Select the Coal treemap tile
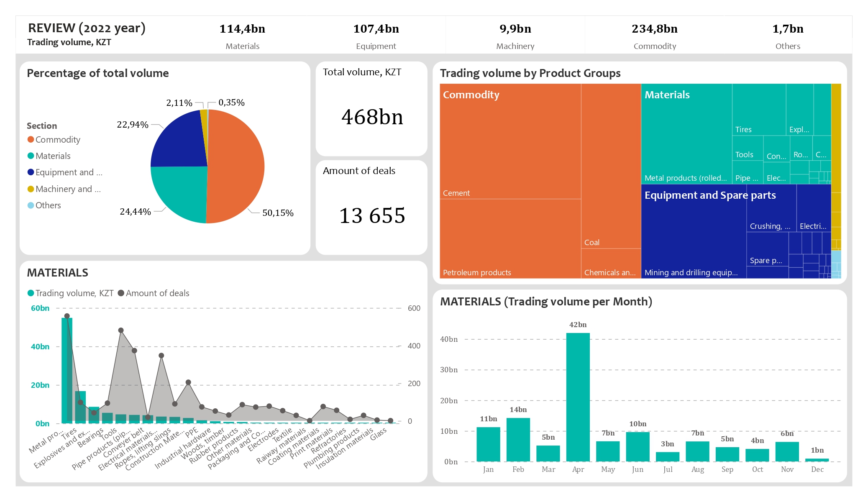Viewport: 868px width, 502px height. (611, 166)
